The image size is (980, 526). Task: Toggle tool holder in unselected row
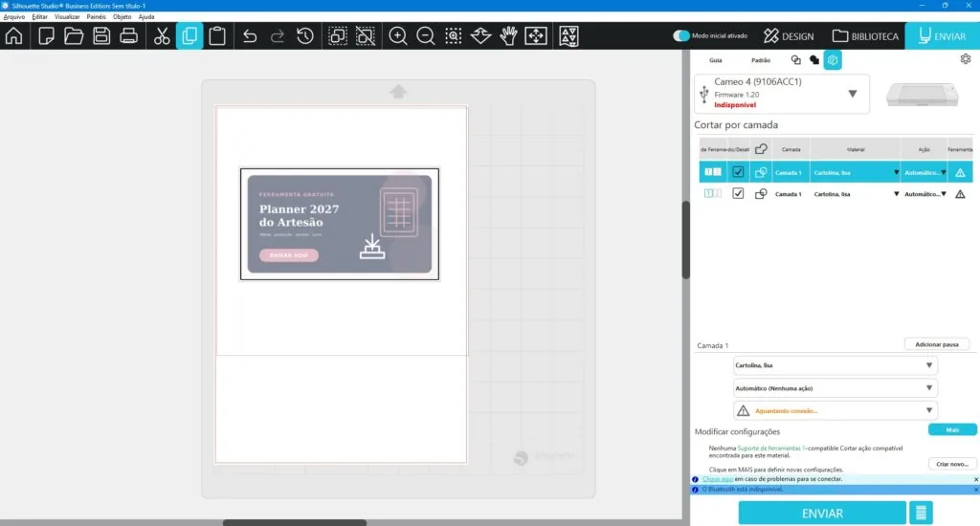coord(712,193)
